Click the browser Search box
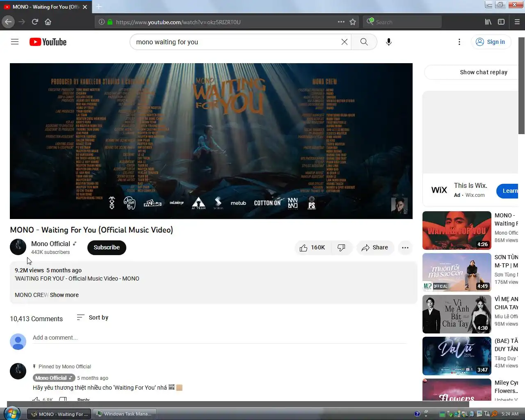The image size is (525, 420). pos(402,22)
